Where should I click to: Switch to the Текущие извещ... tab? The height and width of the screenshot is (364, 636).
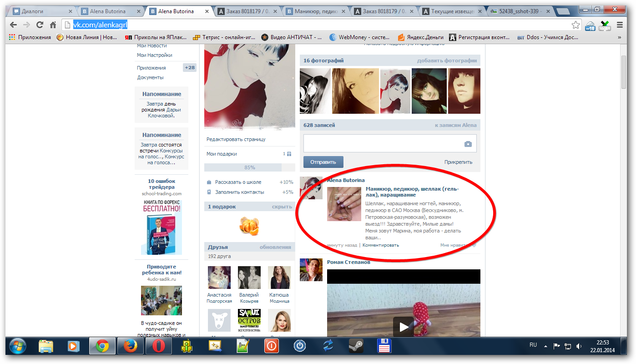[x=451, y=11]
